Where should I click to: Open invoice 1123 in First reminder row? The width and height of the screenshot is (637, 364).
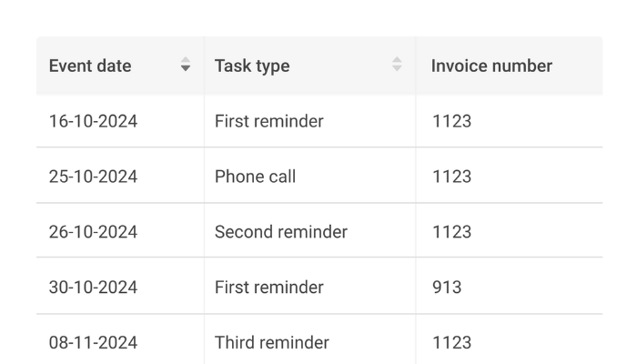pyautogui.click(x=451, y=121)
